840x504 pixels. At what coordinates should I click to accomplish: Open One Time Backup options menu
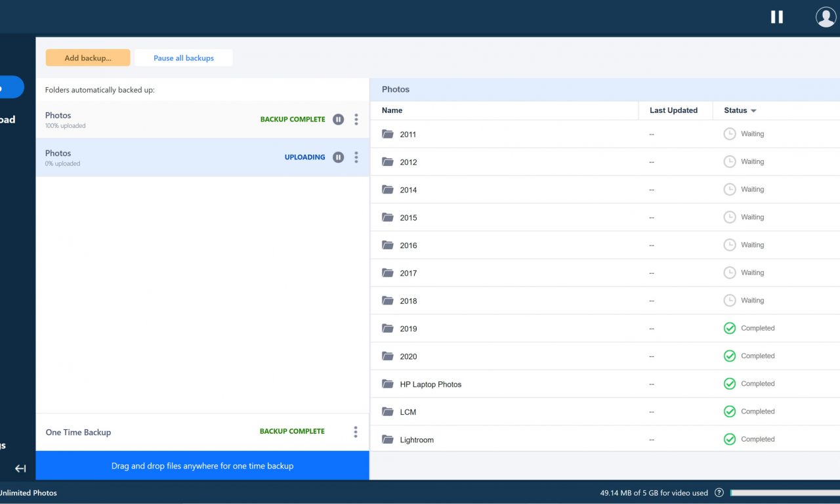[356, 432]
